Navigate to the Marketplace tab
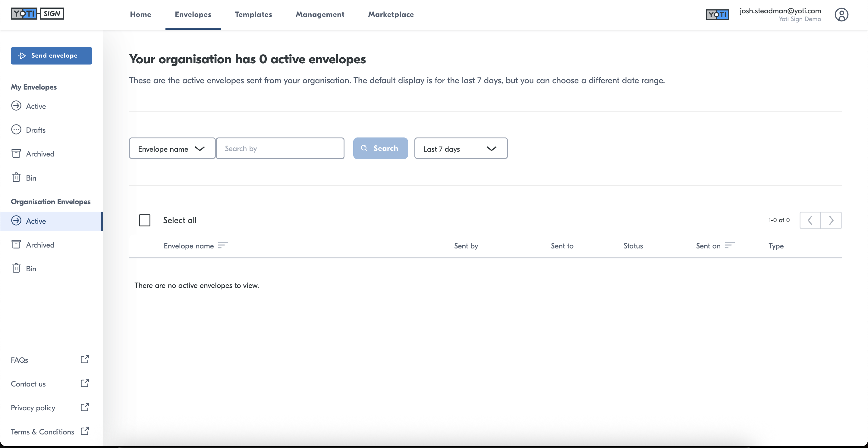The width and height of the screenshot is (868, 448). [391, 14]
